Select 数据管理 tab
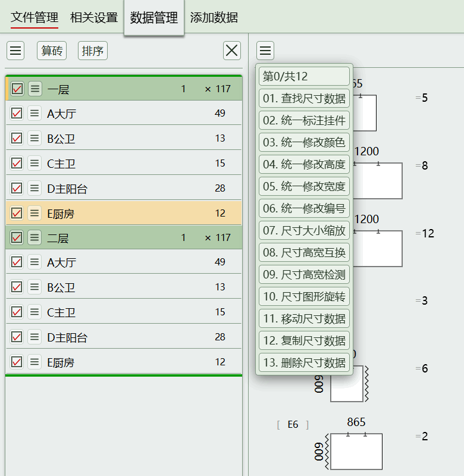The height and width of the screenshot is (476, 464). pyautogui.click(x=154, y=18)
